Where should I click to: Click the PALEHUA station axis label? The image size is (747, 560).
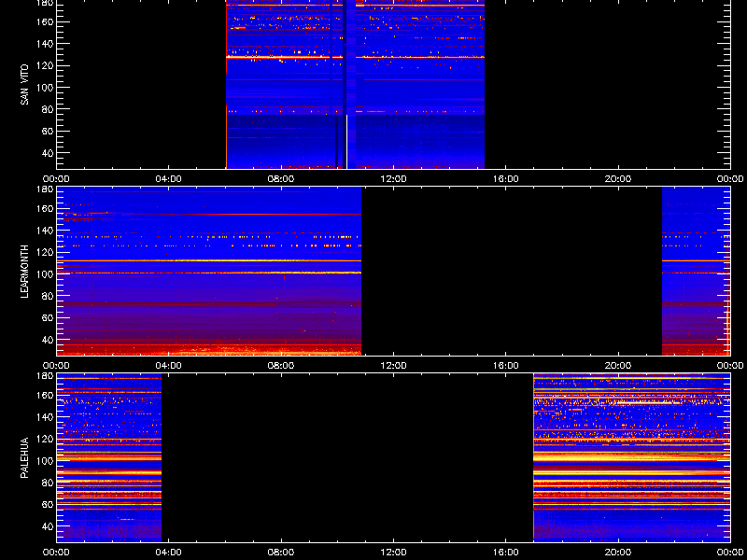(x=24, y=457)
